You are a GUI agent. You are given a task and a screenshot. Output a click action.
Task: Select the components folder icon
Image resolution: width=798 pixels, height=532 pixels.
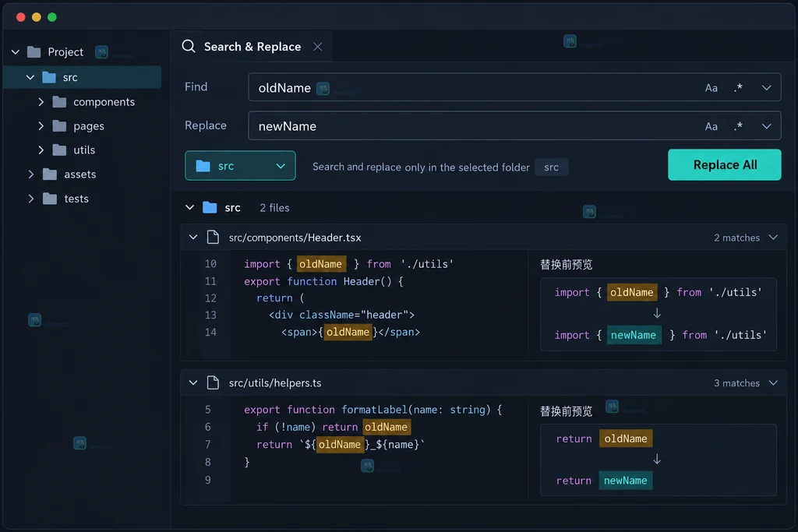coord(59,102)
